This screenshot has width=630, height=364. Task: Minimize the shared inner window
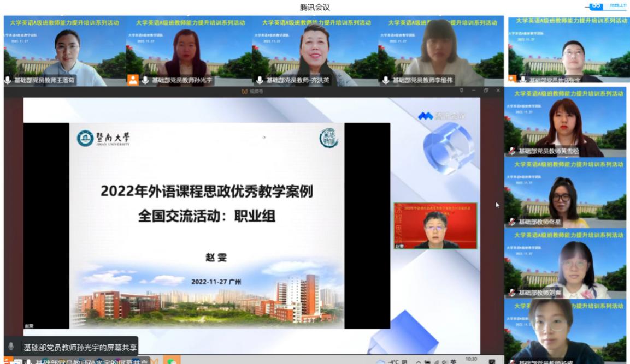click(x=474, y=91)
